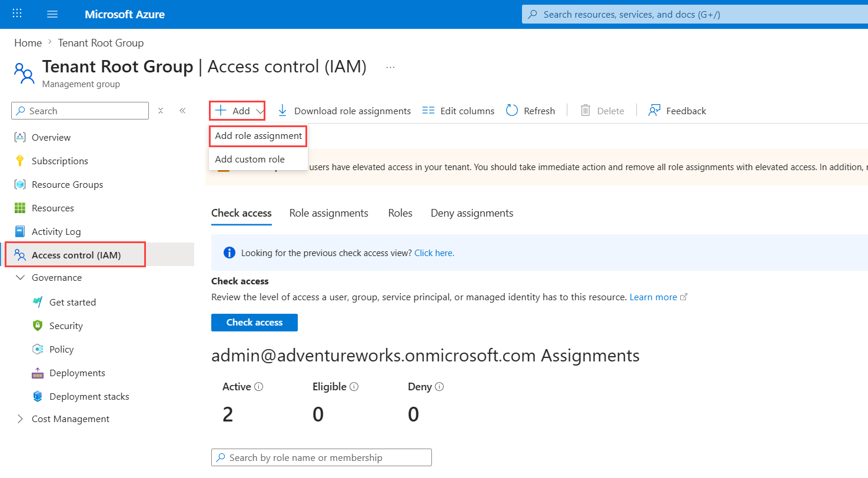868x478 pixels.
Task: Collapse the sidebar with double-chevron
Action: [x=182, y=111]
